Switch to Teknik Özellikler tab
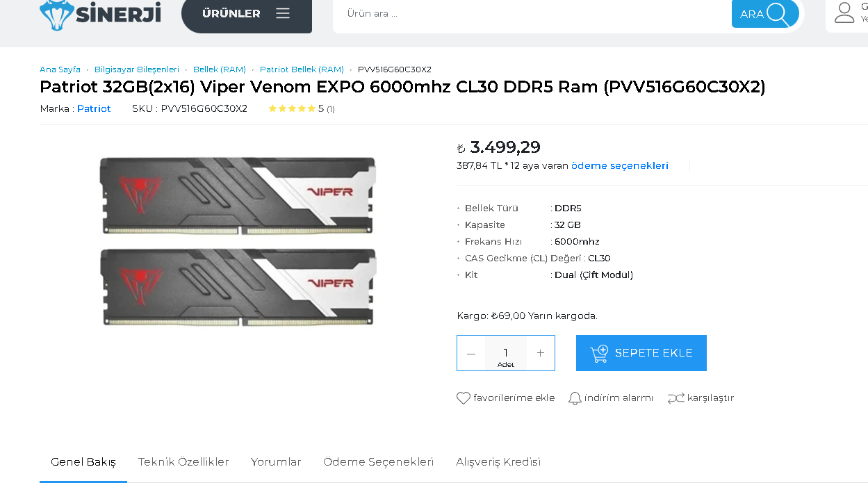 (183, 462)
